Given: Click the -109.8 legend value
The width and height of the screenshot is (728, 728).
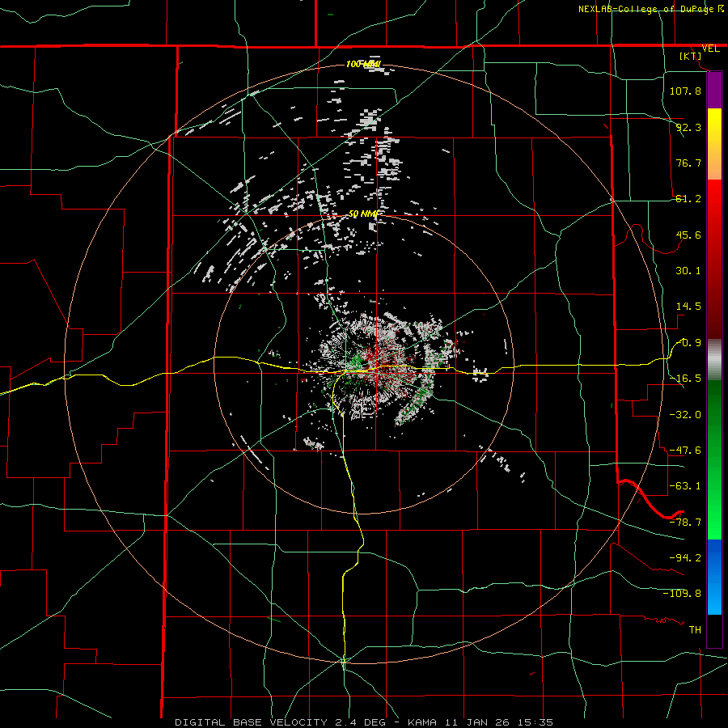Looking at the screenshot, I should coord(682,594).
